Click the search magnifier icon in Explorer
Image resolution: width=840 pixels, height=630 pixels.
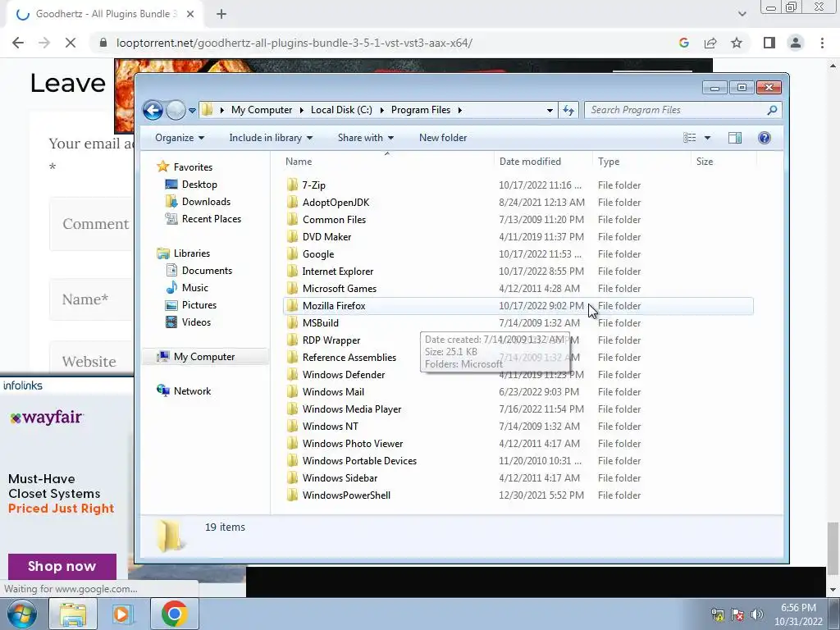772,110
